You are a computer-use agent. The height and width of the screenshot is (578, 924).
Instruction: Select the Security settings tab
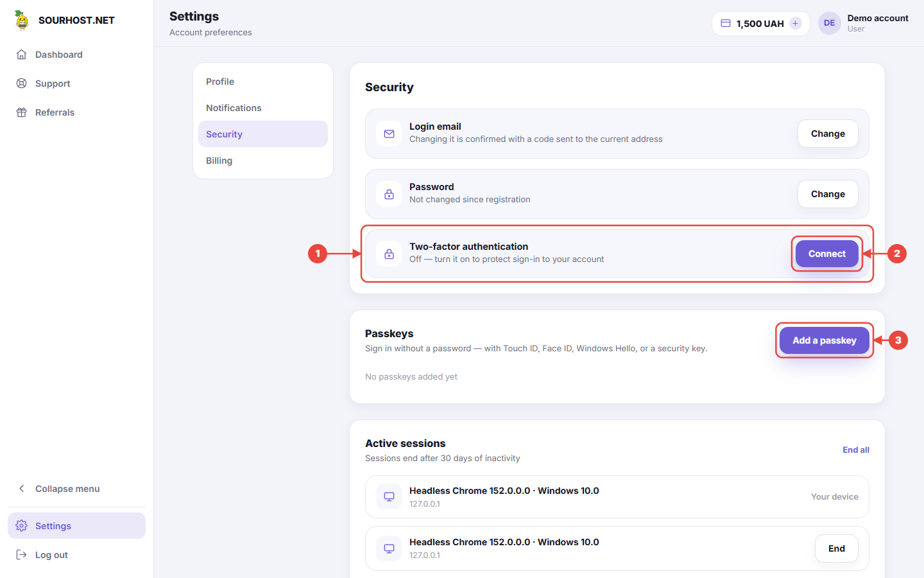[263, 134]
